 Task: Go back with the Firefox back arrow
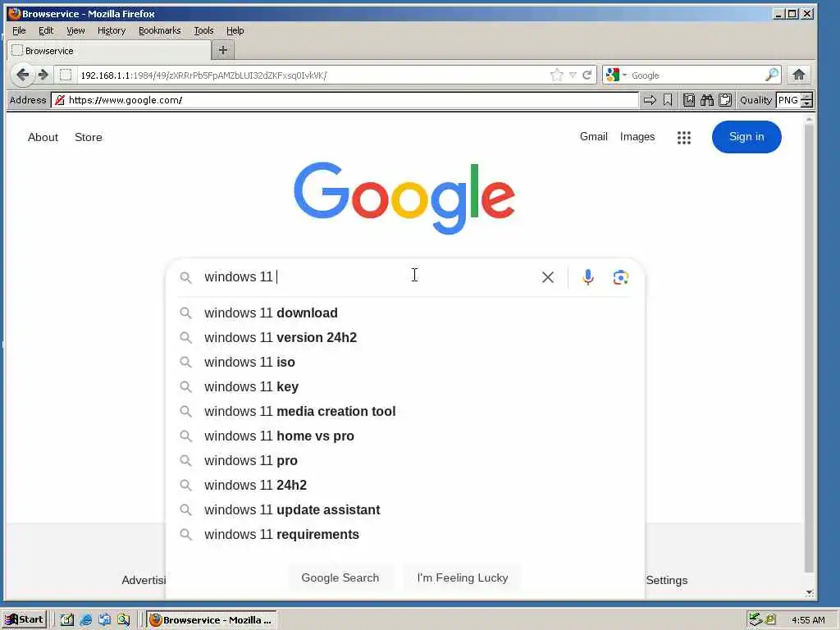[22, 75]
